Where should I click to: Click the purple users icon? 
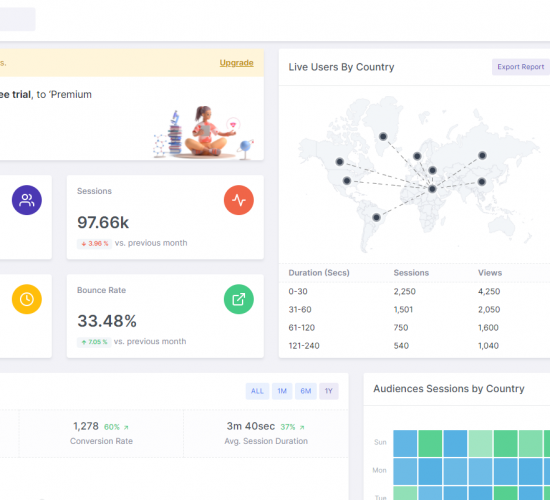tap(27, 200)
